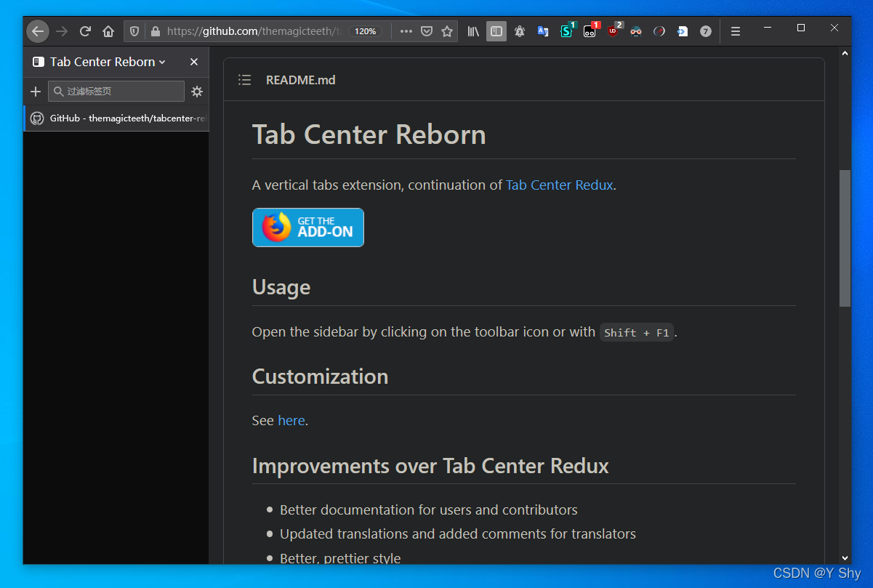Open tracking protection shield icon
Image resolution: width=873 pixels, height=588 pixels.
pos(134,31)
